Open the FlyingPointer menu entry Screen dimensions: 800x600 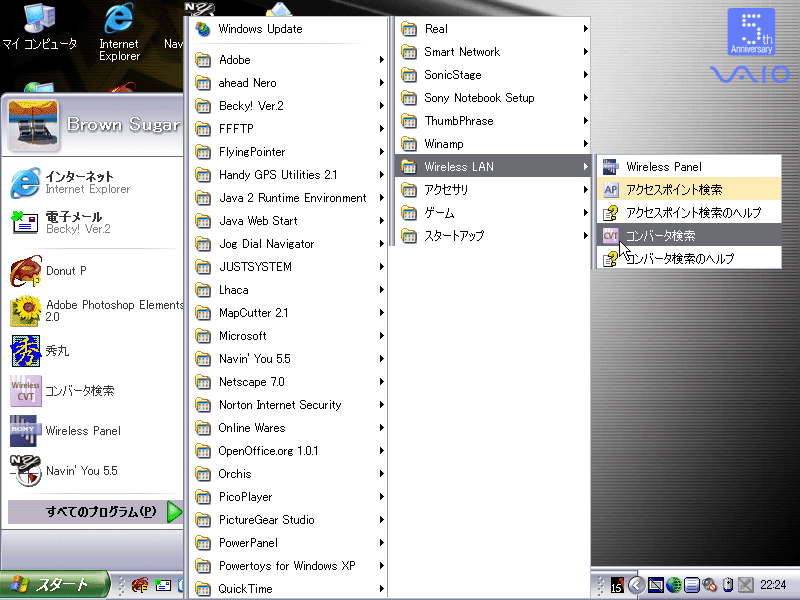coord(289,152)
